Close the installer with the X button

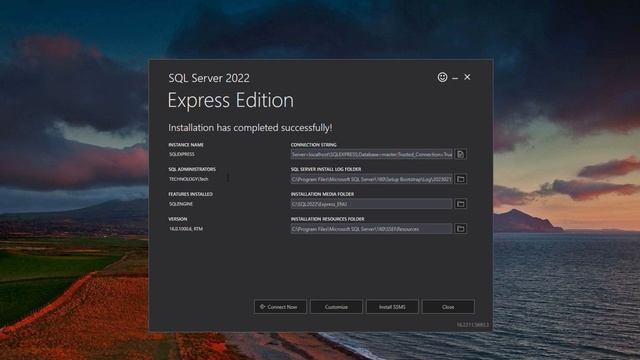click(x=467, y=77)
